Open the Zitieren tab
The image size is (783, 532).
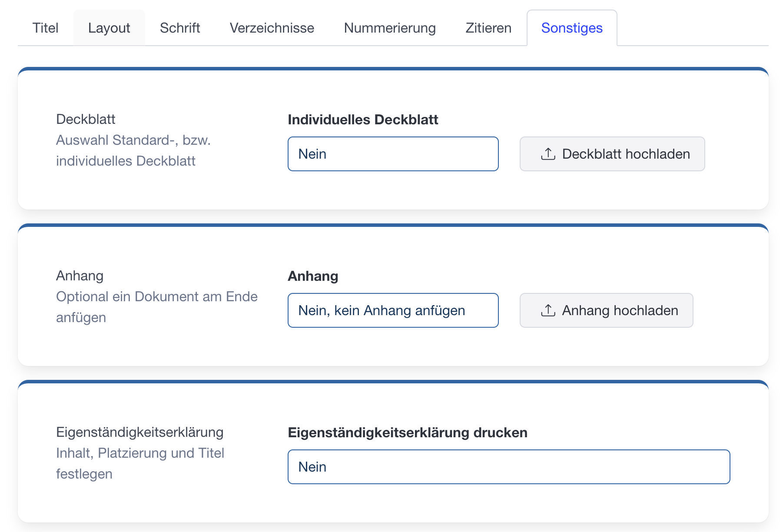(488, 28)
